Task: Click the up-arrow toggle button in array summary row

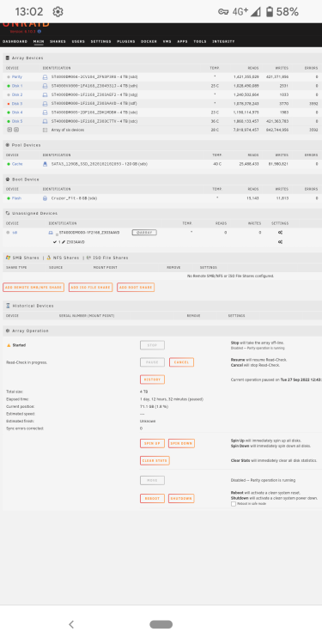Action: pyautogui.click(x=16, y=130)
